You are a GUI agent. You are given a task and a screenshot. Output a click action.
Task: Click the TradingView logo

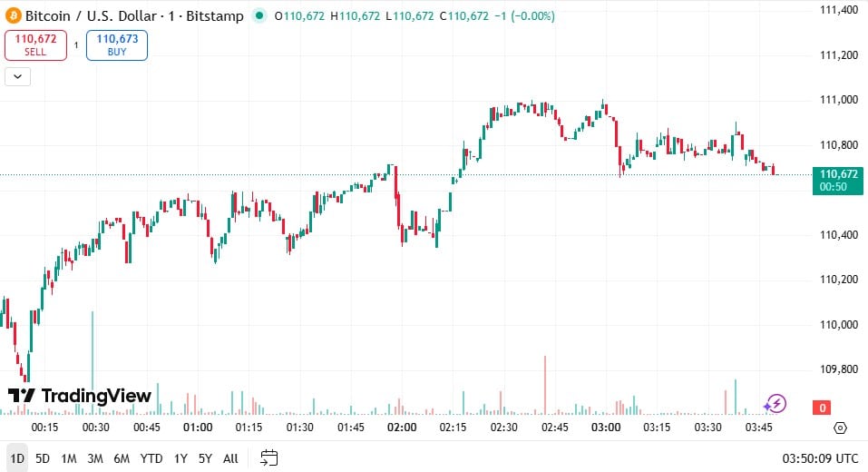coord(80,396)
